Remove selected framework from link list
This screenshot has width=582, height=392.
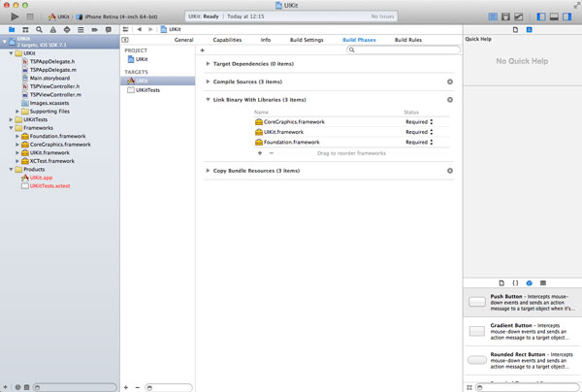(x=272, y=153)
